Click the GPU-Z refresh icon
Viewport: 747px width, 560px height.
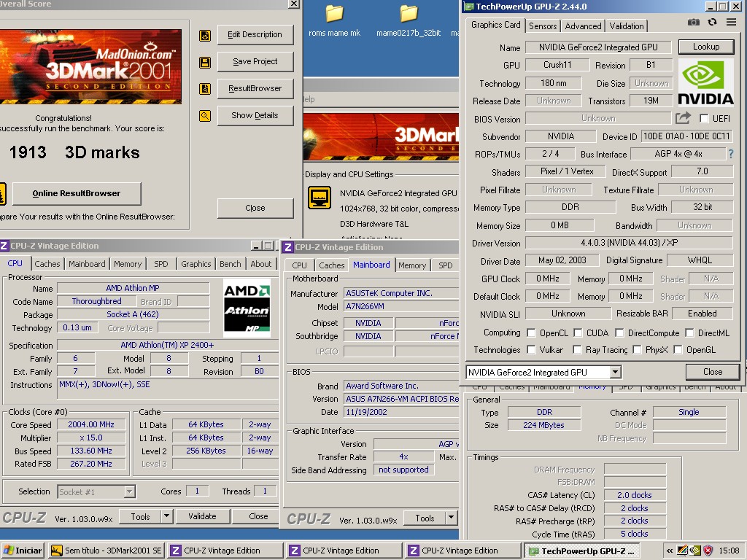coord(712,23)
